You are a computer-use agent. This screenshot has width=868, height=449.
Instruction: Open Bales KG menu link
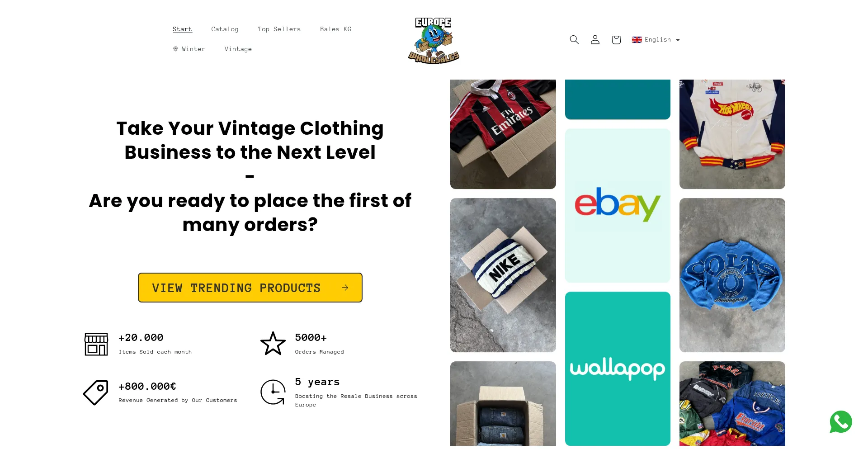(x=336, y=29)
